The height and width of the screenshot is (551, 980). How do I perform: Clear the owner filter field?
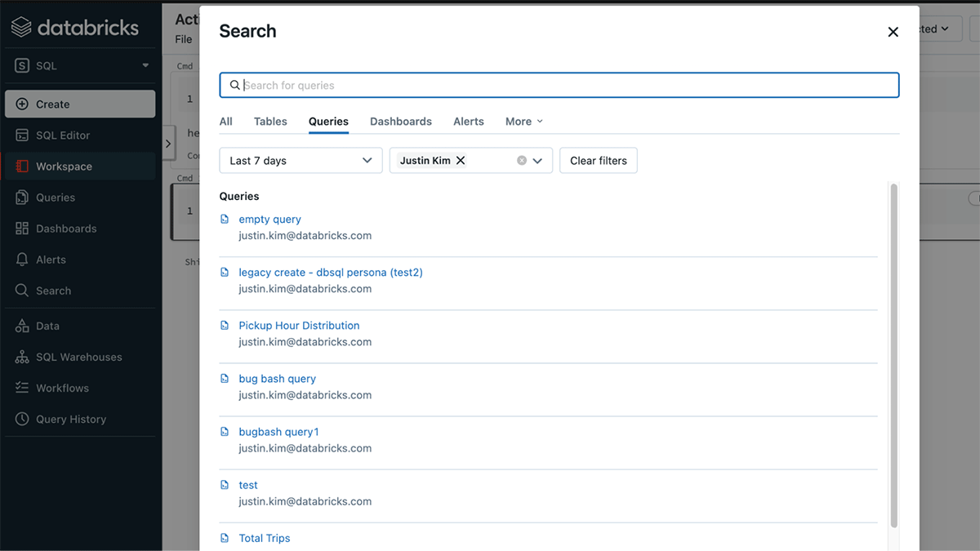tap(522, 161)
